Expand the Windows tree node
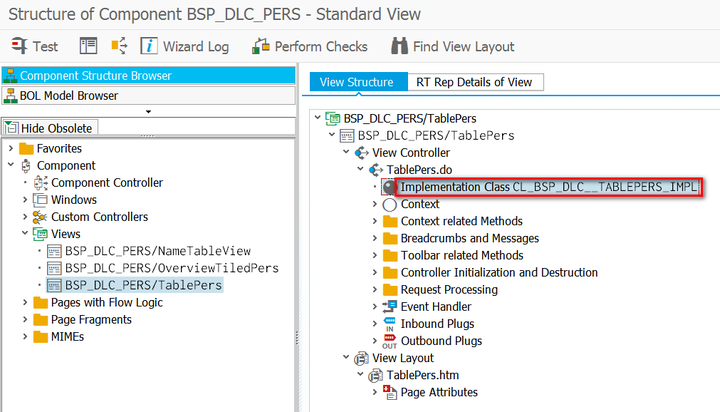 (25, 199)
